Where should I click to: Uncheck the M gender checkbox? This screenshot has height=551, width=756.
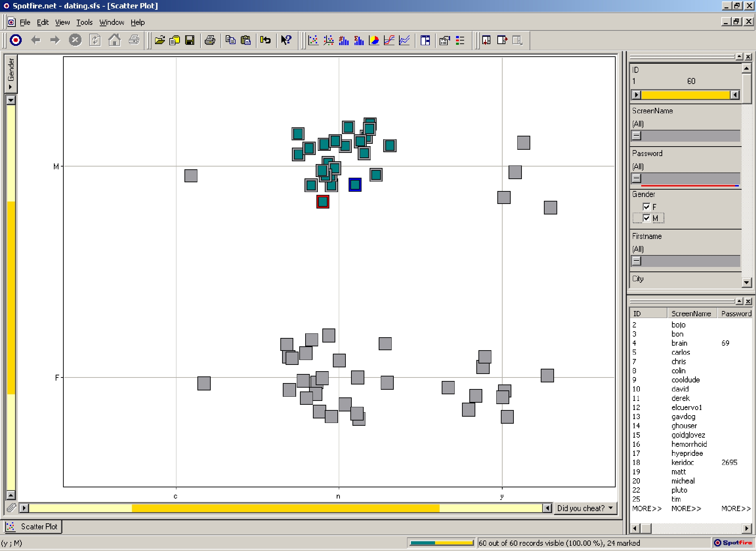(x=646, y=218)
